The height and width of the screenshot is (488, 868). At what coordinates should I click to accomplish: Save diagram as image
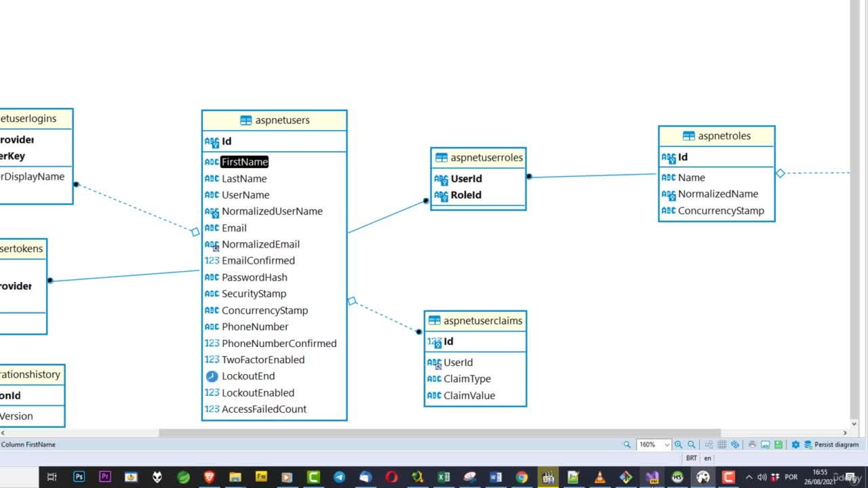pos(765,445)
